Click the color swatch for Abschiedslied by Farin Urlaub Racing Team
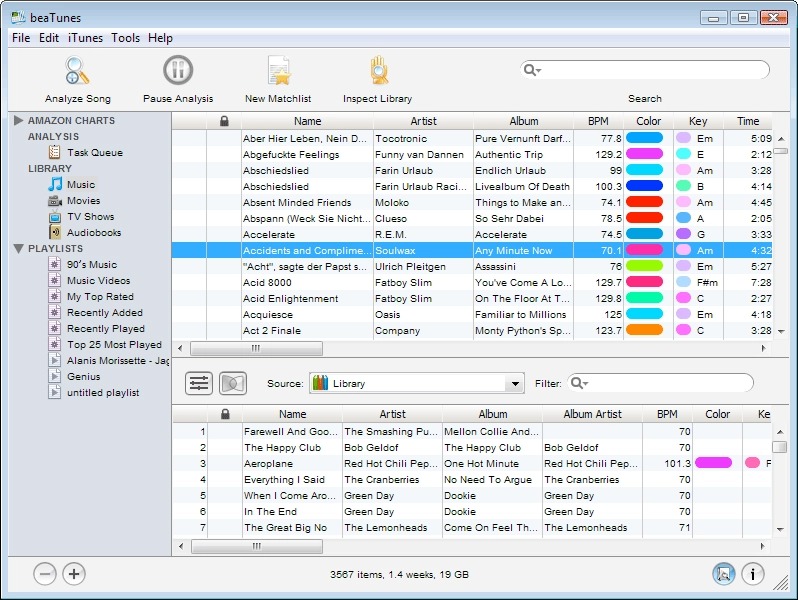Viewport: 798px width, 600px height. click(644, 187)
